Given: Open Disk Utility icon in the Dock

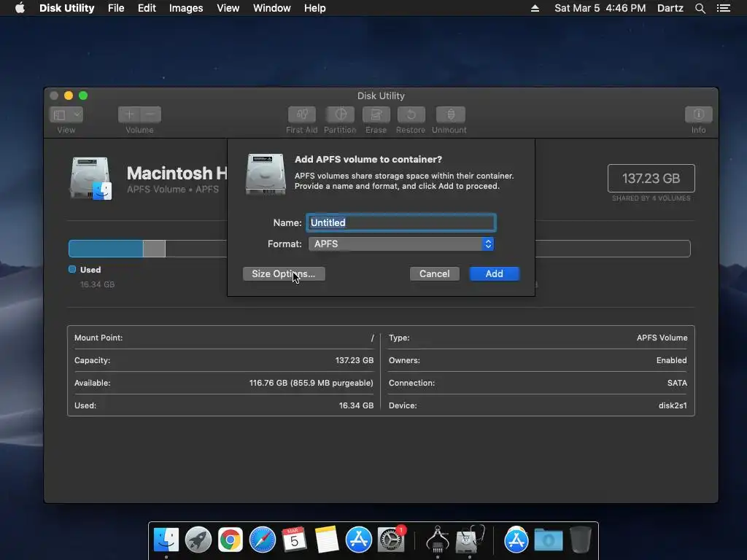Looking at the screenshot, I should [x=469, y=540].
